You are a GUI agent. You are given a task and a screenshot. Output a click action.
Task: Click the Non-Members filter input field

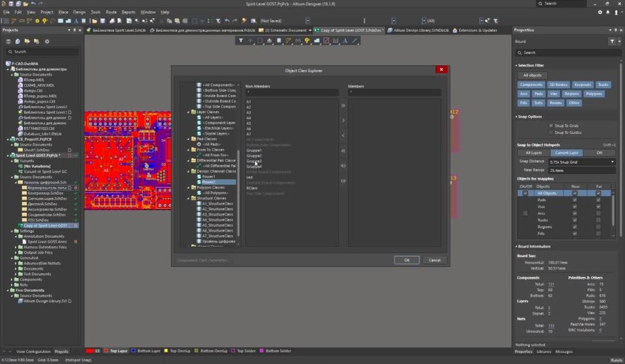click(x=292, y=92)
